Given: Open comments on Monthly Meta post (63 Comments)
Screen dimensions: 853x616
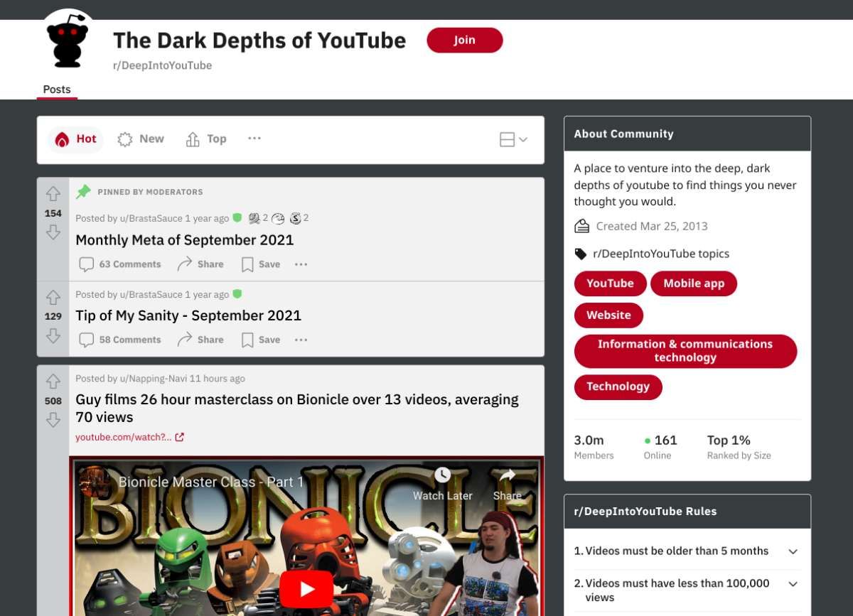Looking at the screenshot, I should (120, 264).
